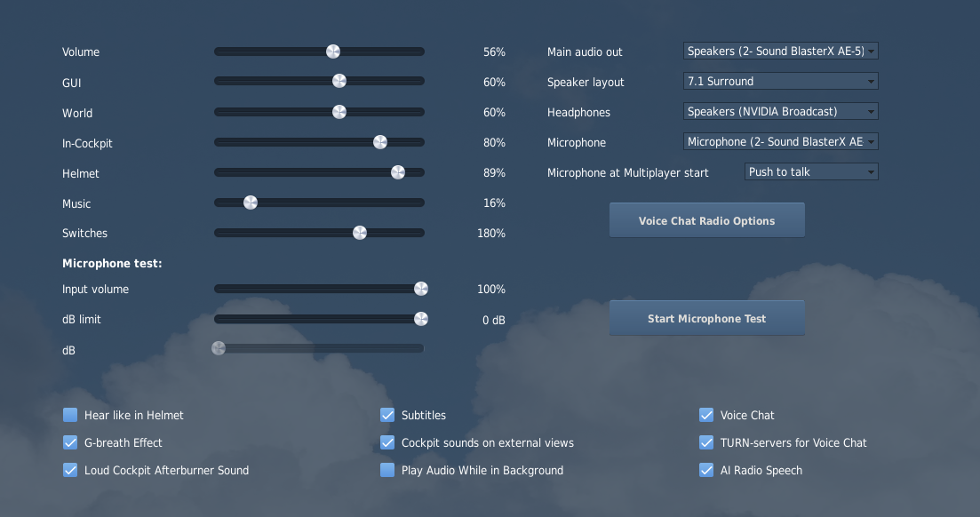980x517 pixels.
Task: Expand the Microphone device dropdown
Action: click(x=781, y=142)
